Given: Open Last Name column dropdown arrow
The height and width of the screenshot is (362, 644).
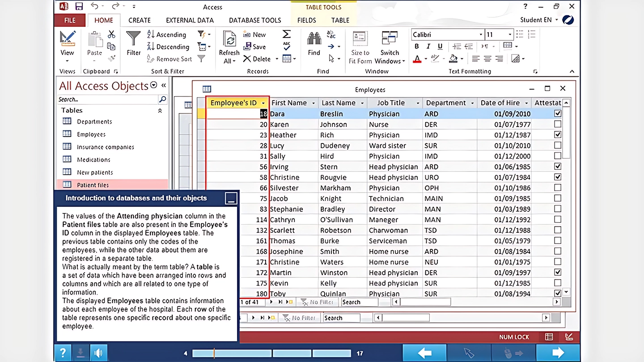Looking at the screenshot, I should [362, 103].
